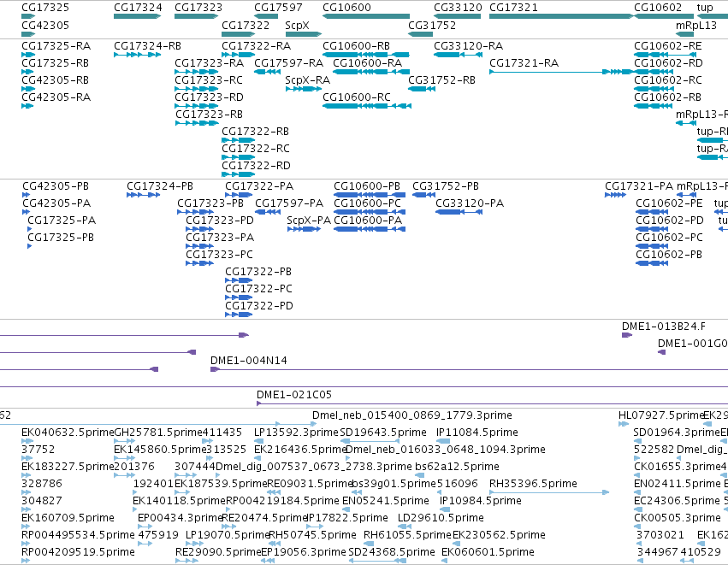Click protein label CG17322-PA

[259, 186]
